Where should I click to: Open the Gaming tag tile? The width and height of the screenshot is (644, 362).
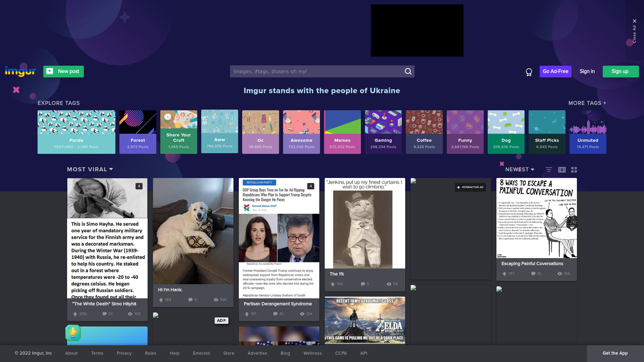[383, 132]
